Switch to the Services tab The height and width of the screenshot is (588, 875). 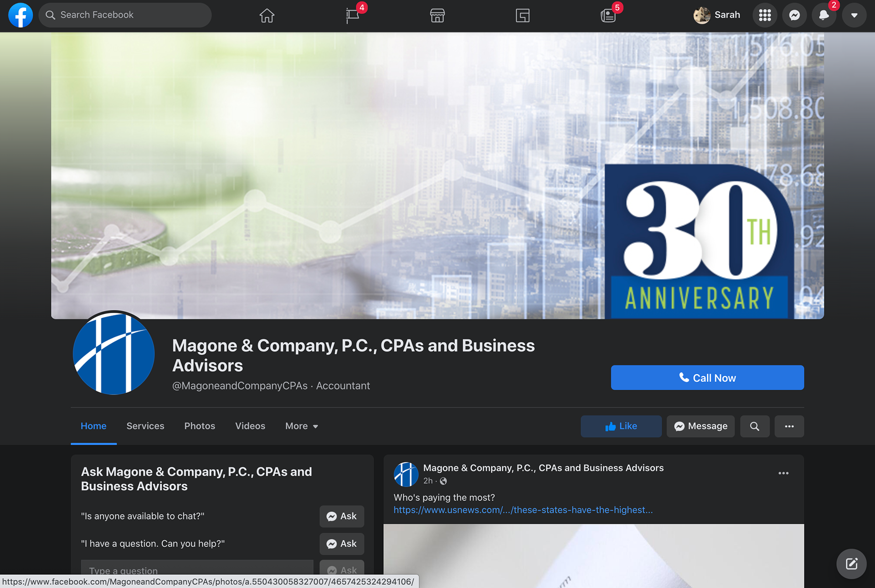(x=145, y=426)
